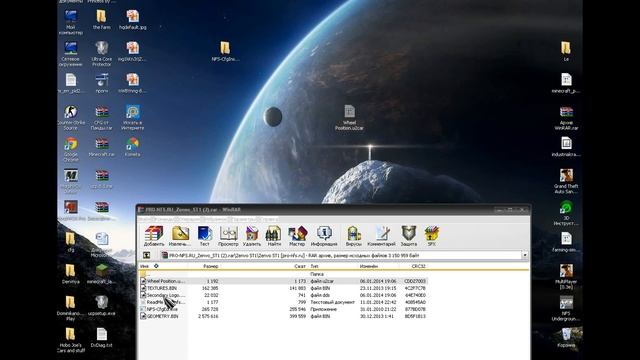Image resolution: width=640 pixels, height=360 pixels.
Task: Launch Google Chrome desktop shortcut
Action: pyautogui.click(x=71, y=149)
